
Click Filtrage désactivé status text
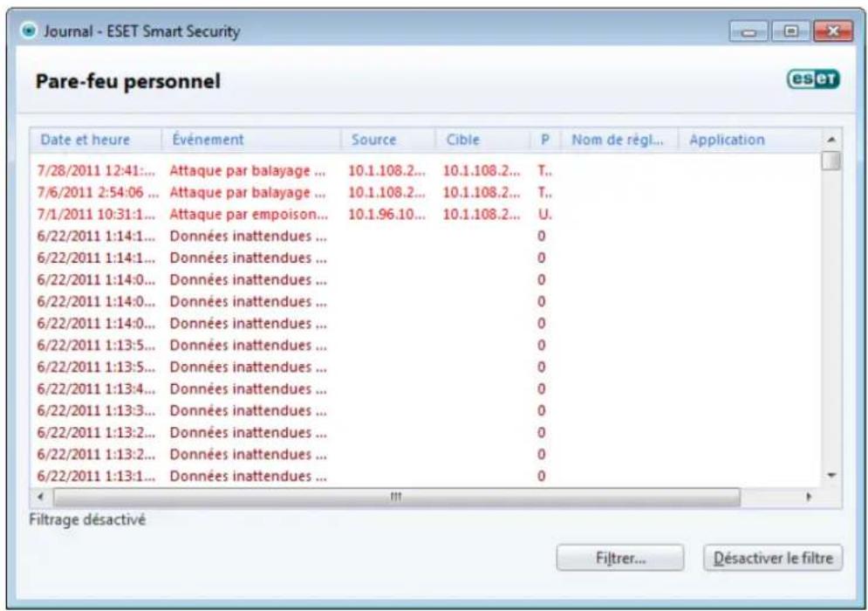[87, 519]
